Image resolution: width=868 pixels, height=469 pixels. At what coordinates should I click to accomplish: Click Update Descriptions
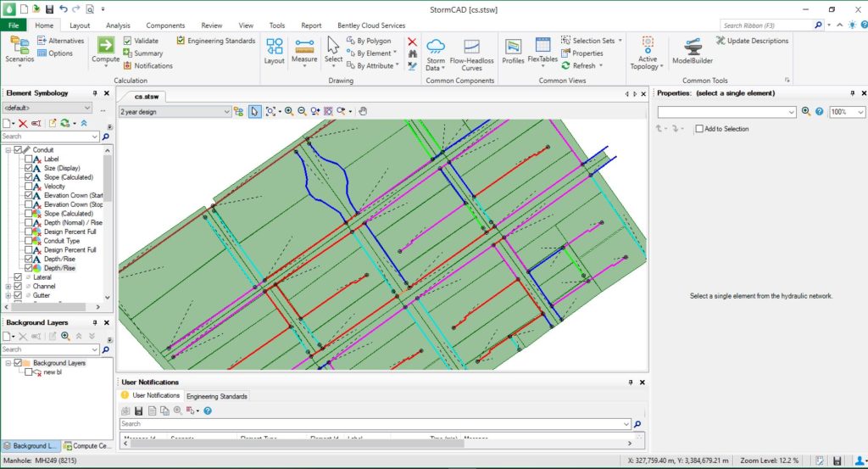pyautogui.click(x=752, y=41)
